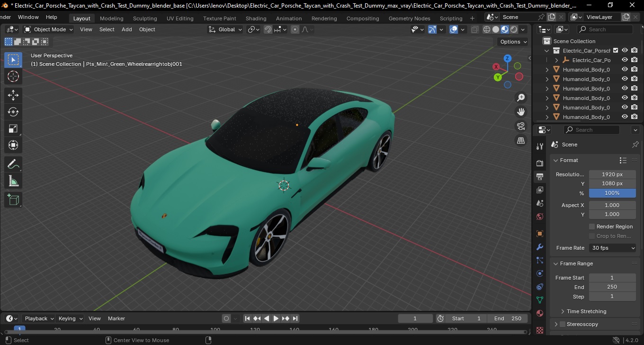Select the Select Box tool

coord(13,60)
